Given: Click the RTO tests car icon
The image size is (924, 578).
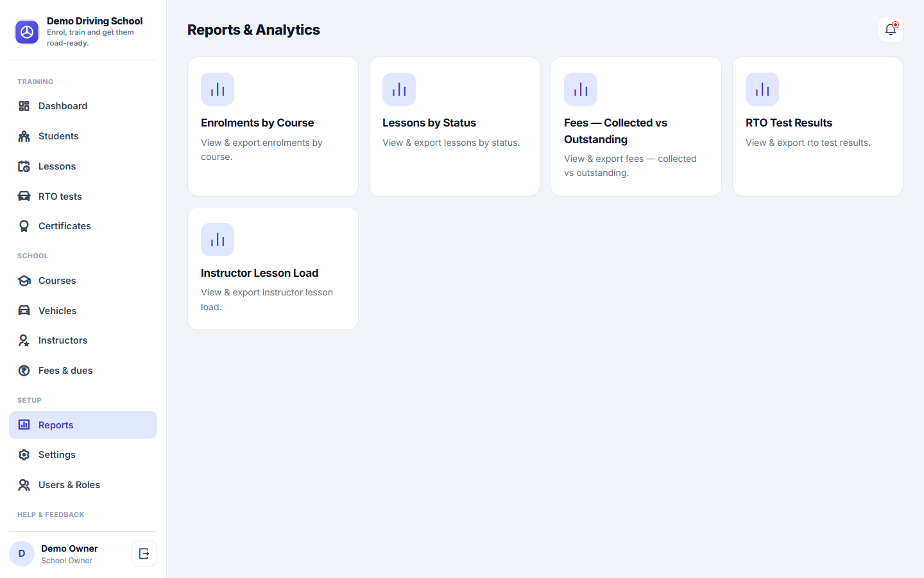Looking at the screenshot, I should pyautogui.click(x=24, y=197).
